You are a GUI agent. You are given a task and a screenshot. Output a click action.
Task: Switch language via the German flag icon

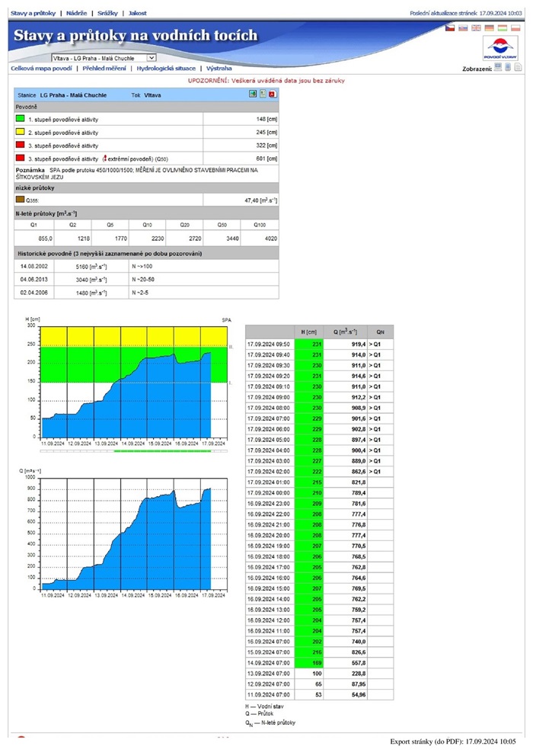(489, 28)
